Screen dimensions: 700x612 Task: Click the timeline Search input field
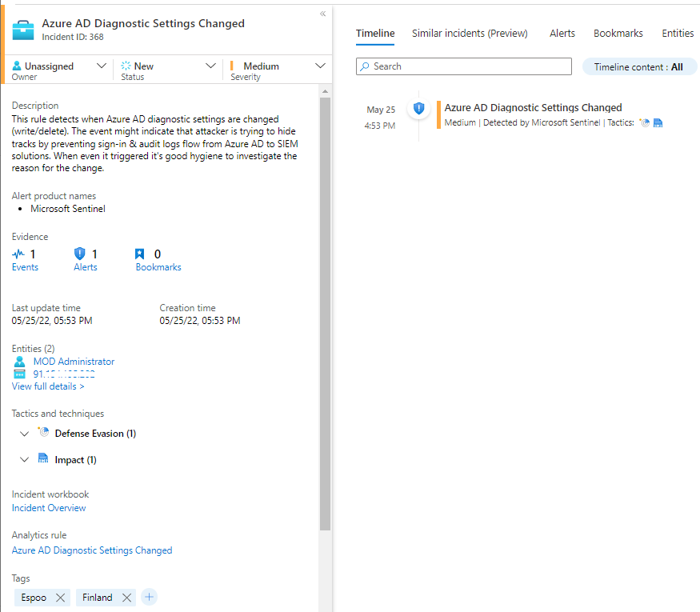coord(464,66)
